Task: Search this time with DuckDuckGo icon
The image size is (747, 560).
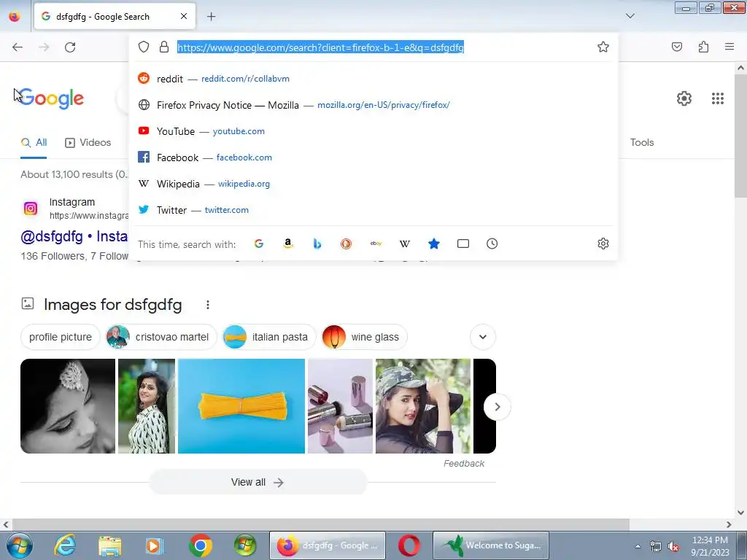Action: point(347,244)
